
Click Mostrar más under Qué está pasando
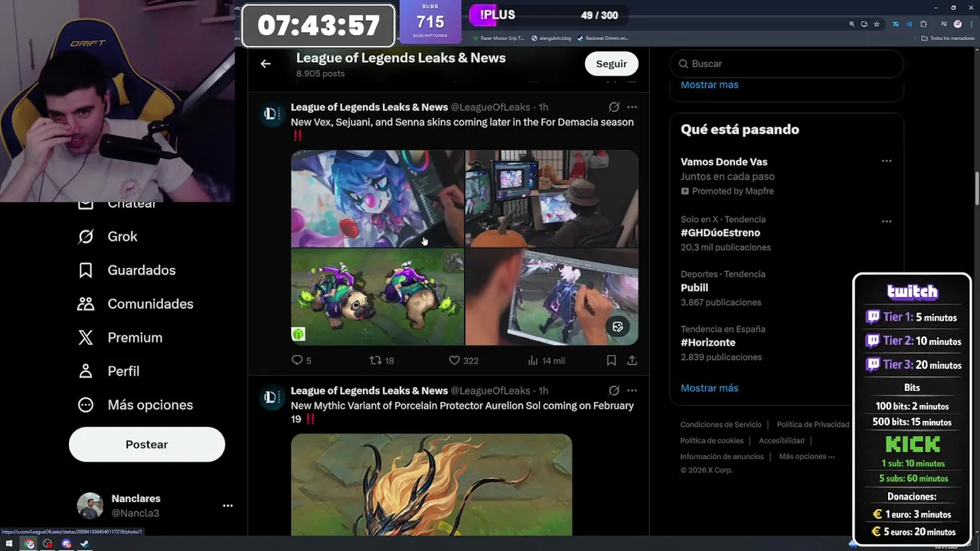[x=710, y=388]
